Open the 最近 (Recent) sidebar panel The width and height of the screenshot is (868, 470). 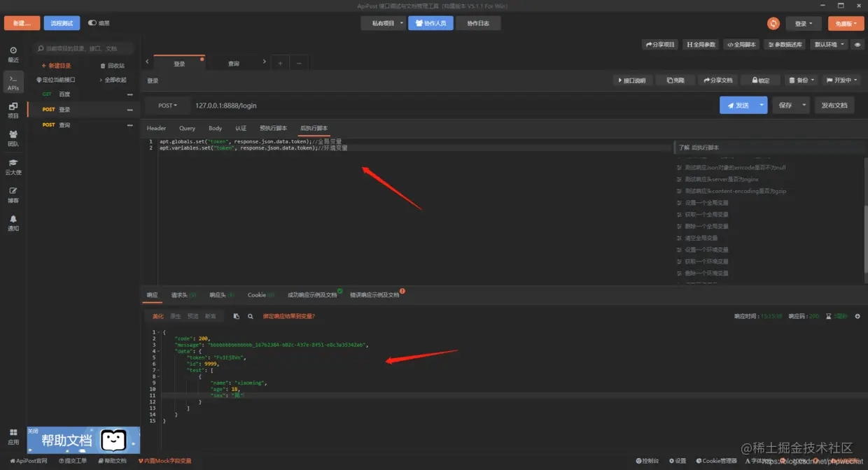pos(13,54)
